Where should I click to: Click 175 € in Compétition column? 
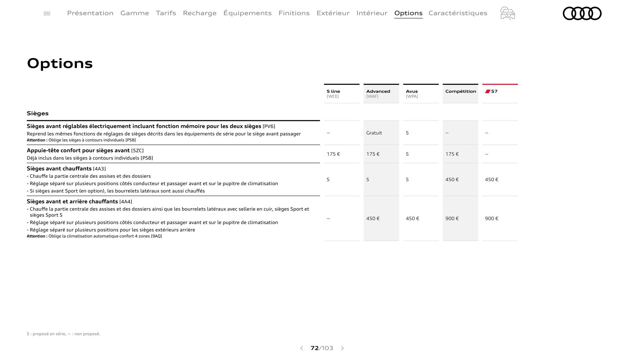point(452,154)
